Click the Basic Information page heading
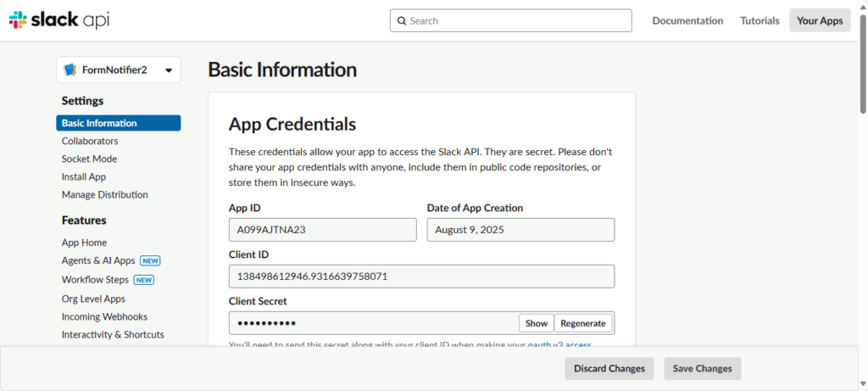 [x=282, y=70]
